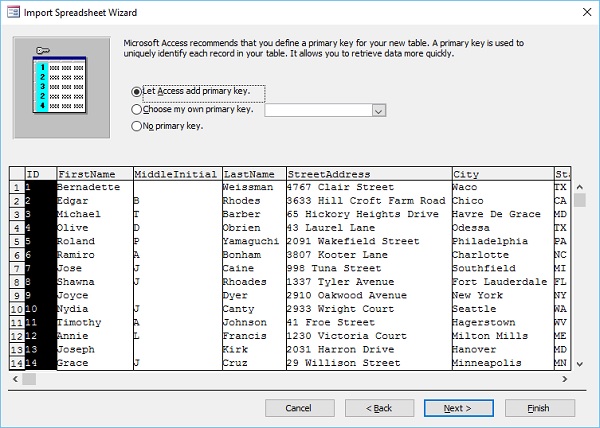Click the scroll left arrow of the horizontal scrollbar
The image size is (600, 428).
[16, 377]
